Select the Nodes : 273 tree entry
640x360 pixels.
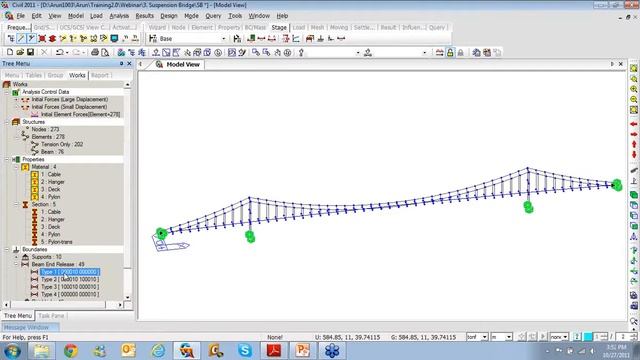click(45, 129)
